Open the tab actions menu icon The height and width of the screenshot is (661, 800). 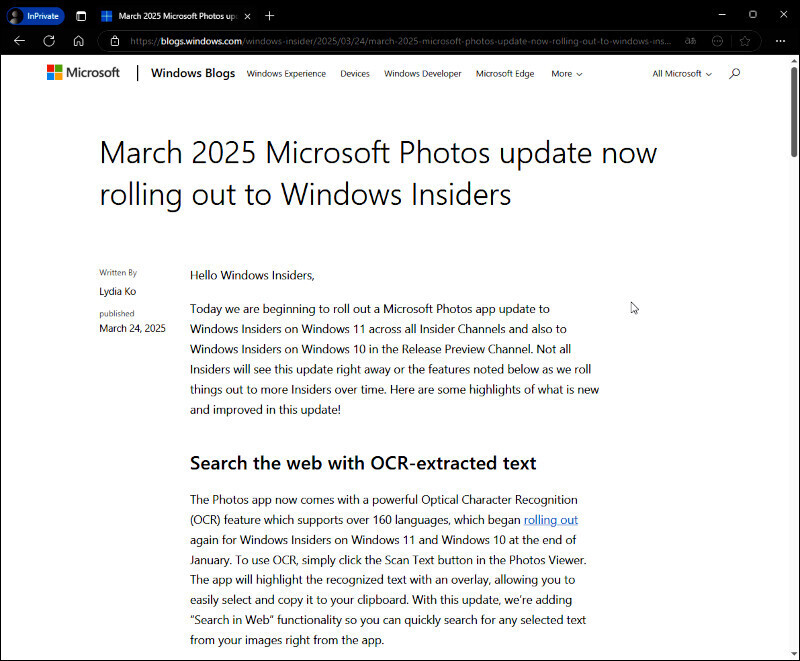tap(81, 16)
